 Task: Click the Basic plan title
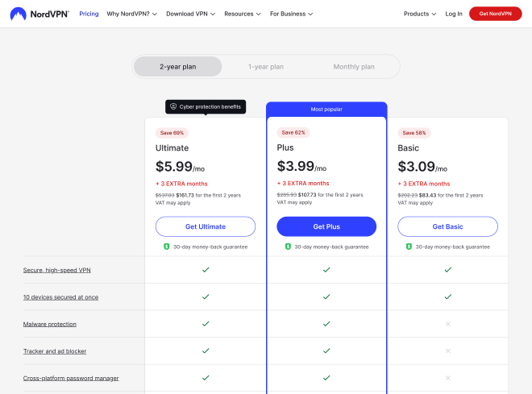408,147
